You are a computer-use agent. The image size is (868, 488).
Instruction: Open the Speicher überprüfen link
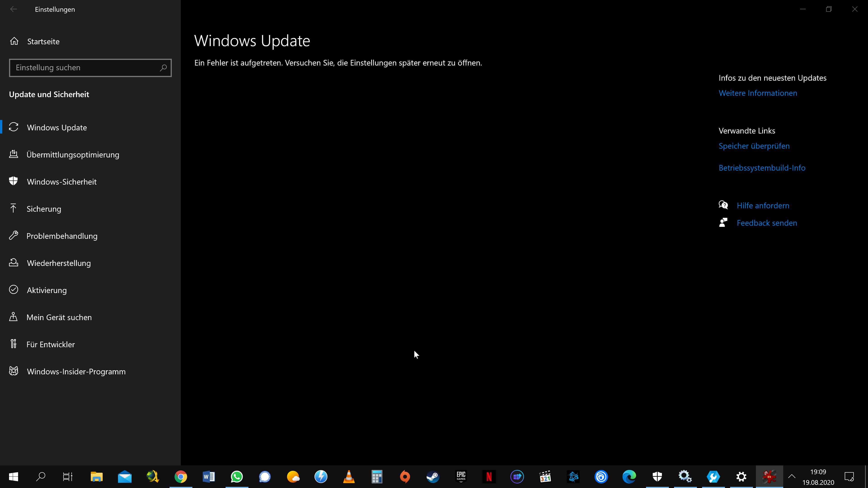click(754, 146)
